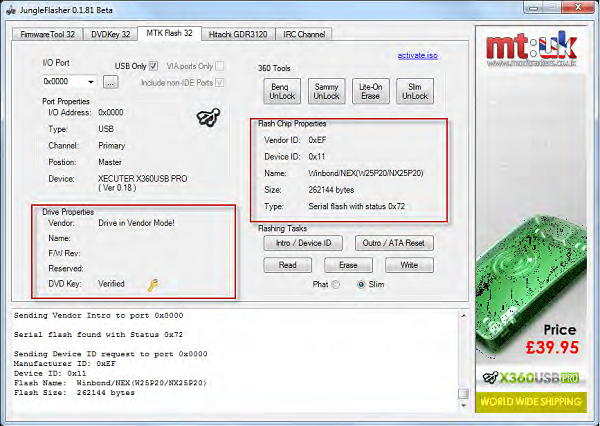
Task: Click the green X360USB device ad image
Action: [x=531, y=284]
